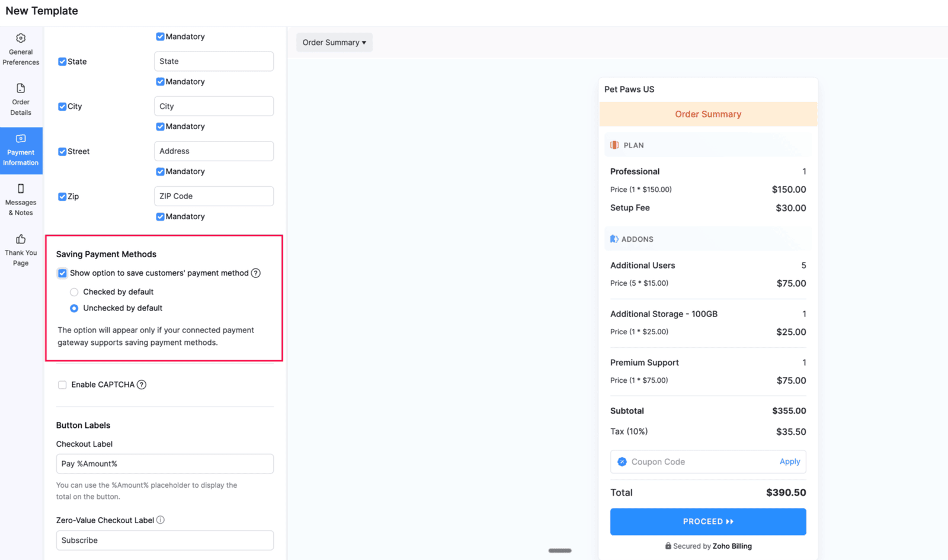This screenshot has height=560, width=948.
Task: Enable the CAPTCHA checkbox
Action: pos(62,385)
